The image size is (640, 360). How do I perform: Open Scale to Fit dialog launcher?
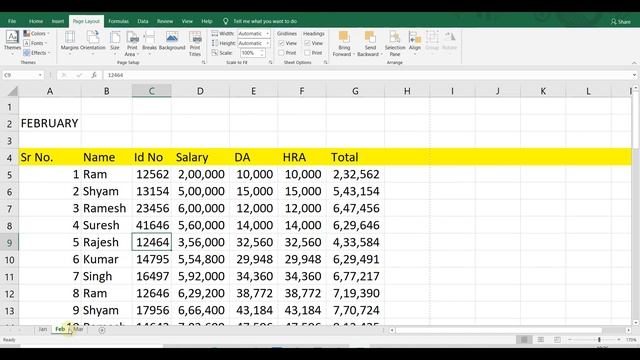pyautogui.click(x=270, y=62)
